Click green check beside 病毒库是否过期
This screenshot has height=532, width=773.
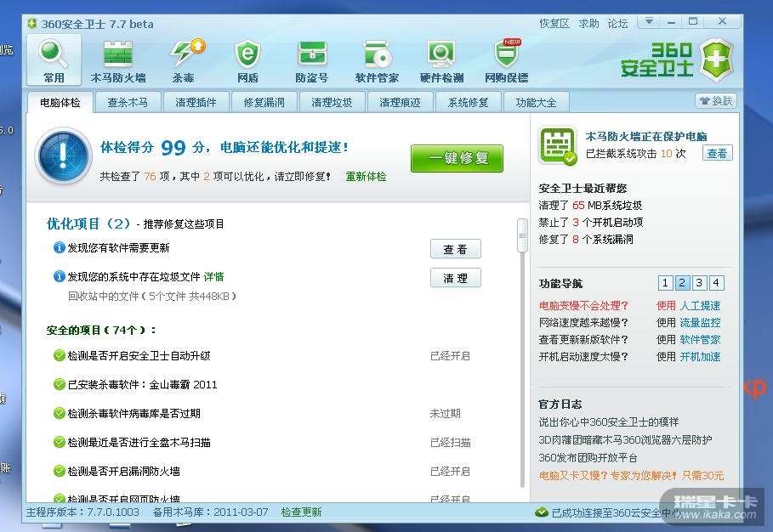pyautogui.click(x=60, y=413)
